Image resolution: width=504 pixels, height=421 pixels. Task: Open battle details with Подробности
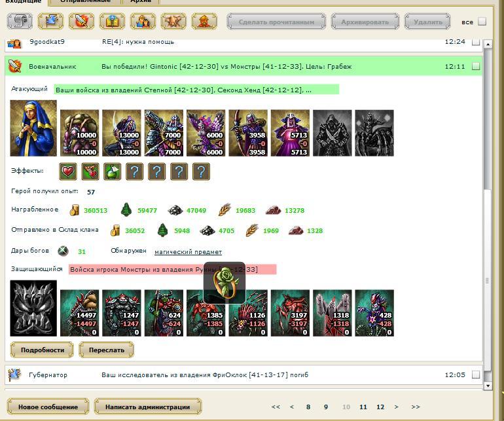(x=42, y=350)
